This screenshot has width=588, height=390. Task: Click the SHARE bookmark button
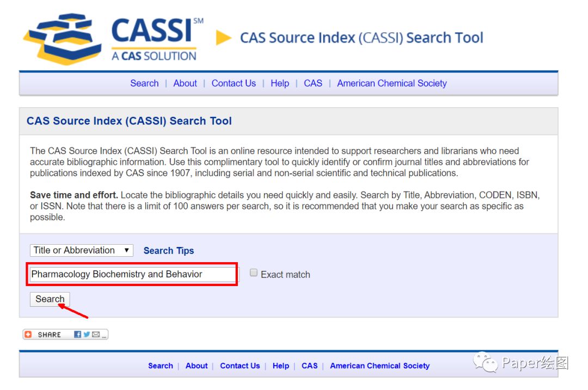[x=66, y=334]
